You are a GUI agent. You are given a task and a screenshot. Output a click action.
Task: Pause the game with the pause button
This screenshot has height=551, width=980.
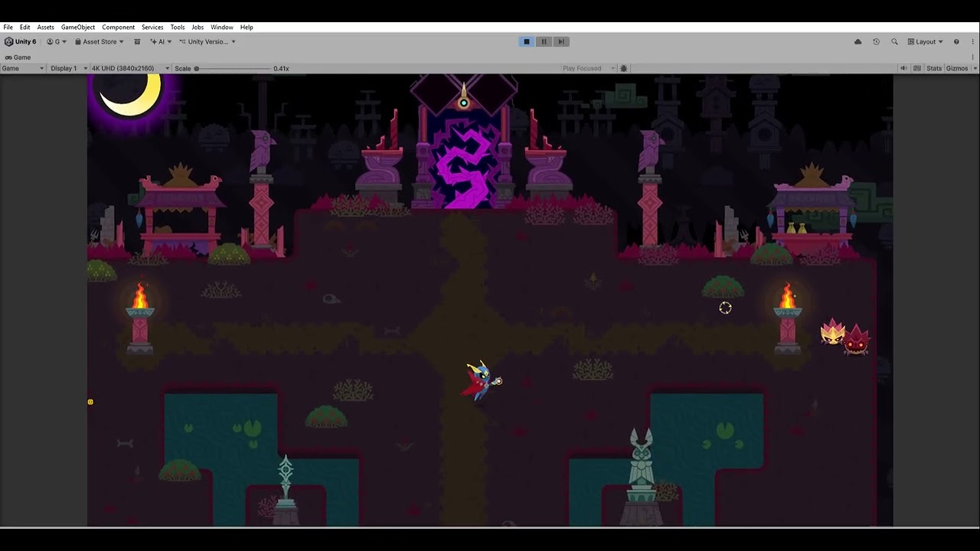pos(544,42)
